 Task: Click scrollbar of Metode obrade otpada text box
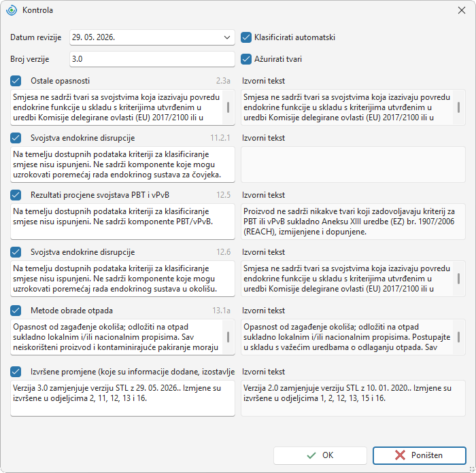tap(228, 337)
